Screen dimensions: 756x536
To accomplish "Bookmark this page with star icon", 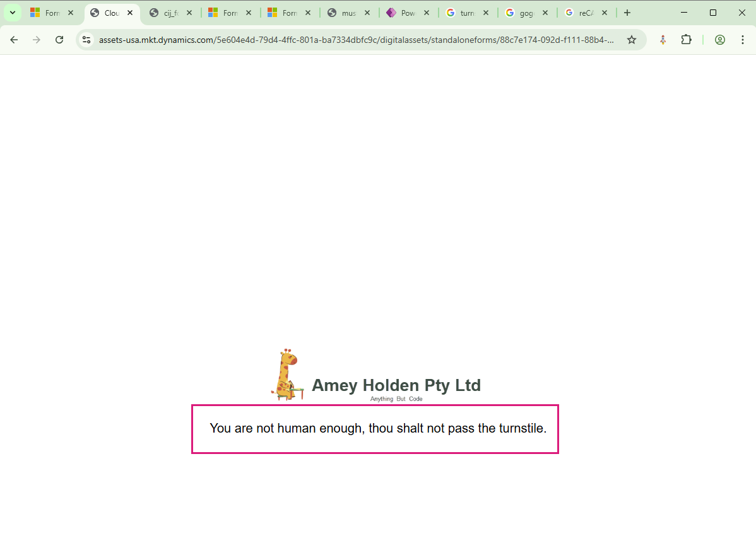I will (x=632, y=40).
